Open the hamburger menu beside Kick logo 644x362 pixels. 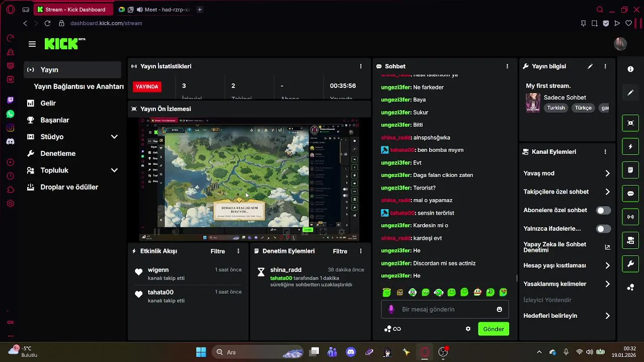(32, 44)
